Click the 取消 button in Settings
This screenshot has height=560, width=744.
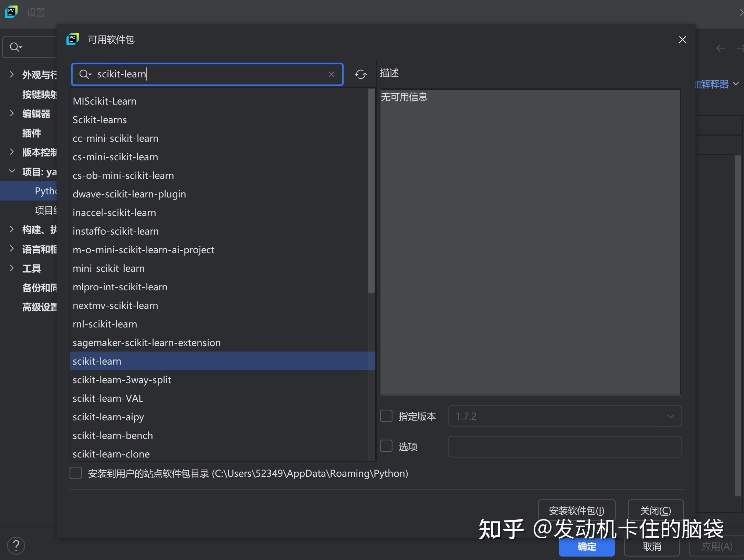pos(652,547)
